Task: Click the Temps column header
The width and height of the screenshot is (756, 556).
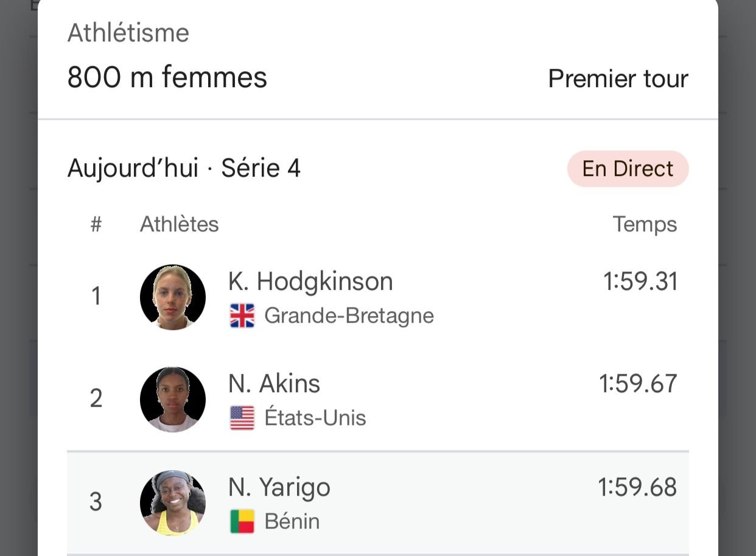Action: pyautogui.click(x=645, y=225)
